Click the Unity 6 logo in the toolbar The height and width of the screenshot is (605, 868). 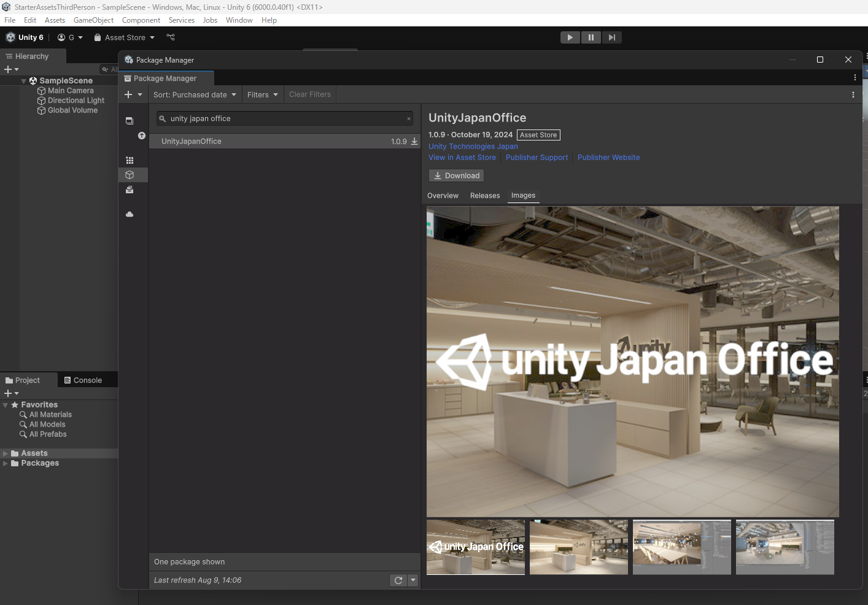(x=10, y=37)
